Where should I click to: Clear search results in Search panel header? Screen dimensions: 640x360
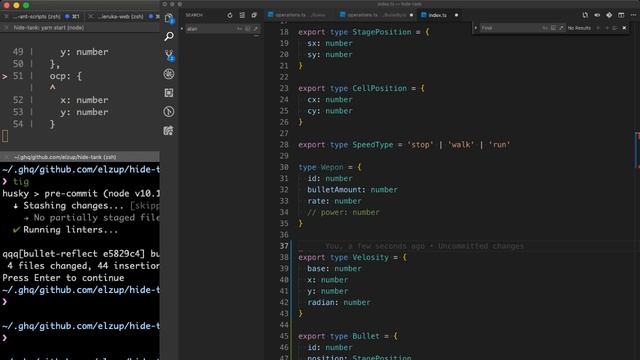pos(242,15)
